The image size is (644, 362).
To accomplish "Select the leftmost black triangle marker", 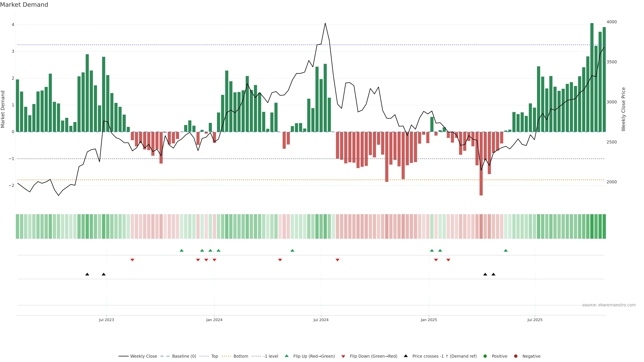I will pos(87,274).
